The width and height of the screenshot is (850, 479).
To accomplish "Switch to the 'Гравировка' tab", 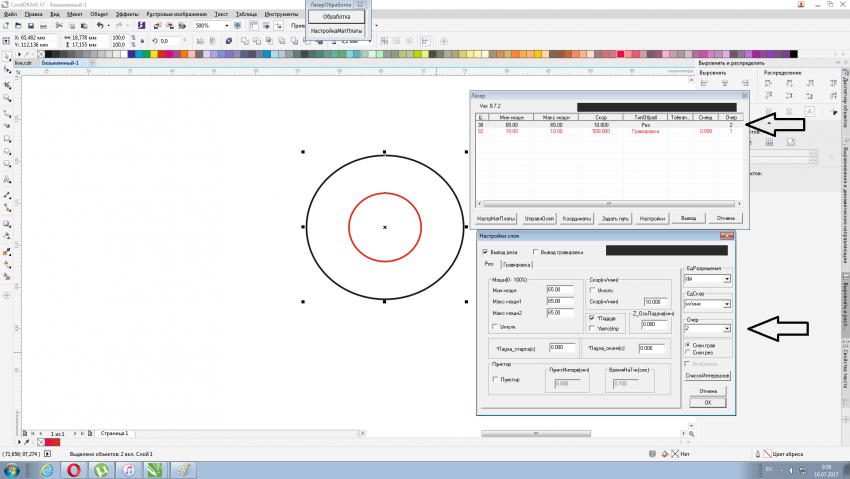I will [516, 265].
